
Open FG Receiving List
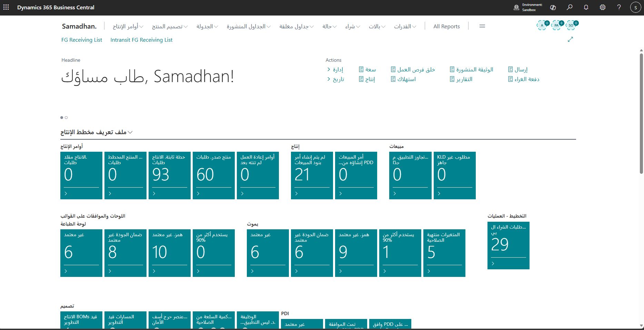[82, 40]
